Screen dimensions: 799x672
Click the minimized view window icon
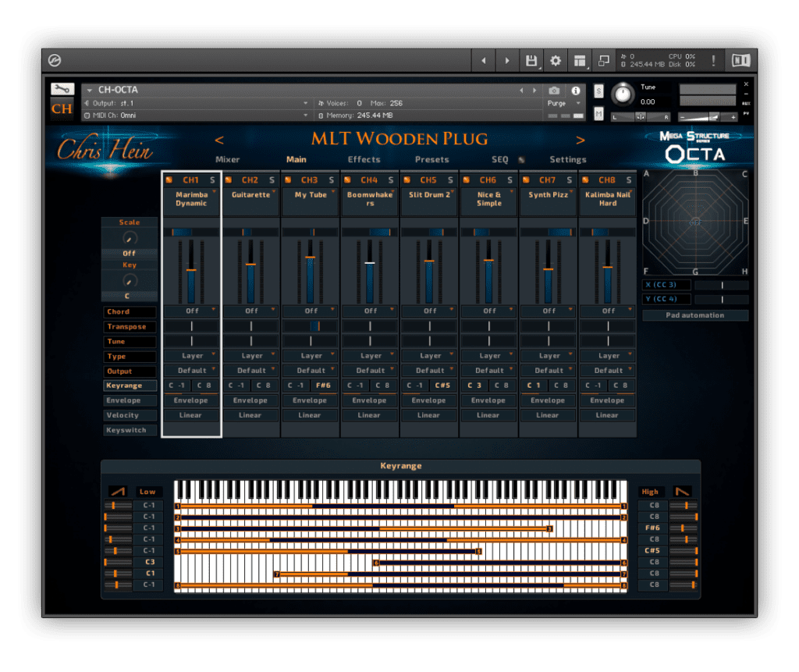point(604,61)
